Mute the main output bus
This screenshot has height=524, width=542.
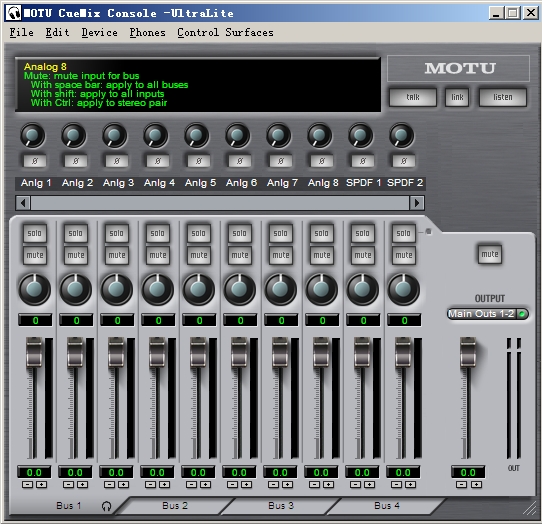490,254
